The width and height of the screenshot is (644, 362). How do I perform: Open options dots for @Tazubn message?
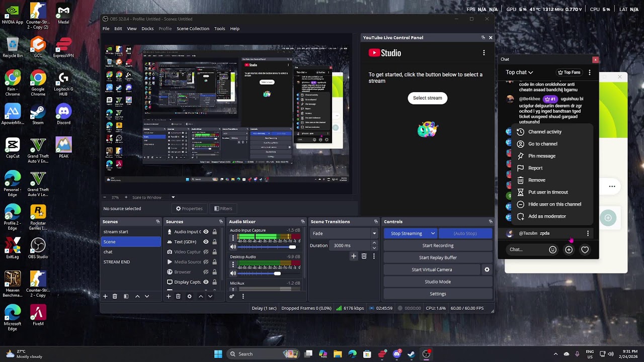(588, 233)
